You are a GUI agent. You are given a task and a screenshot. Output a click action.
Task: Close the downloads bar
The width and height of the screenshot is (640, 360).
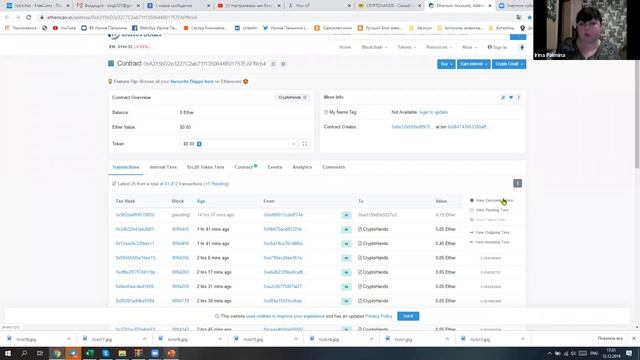point(633,338)
